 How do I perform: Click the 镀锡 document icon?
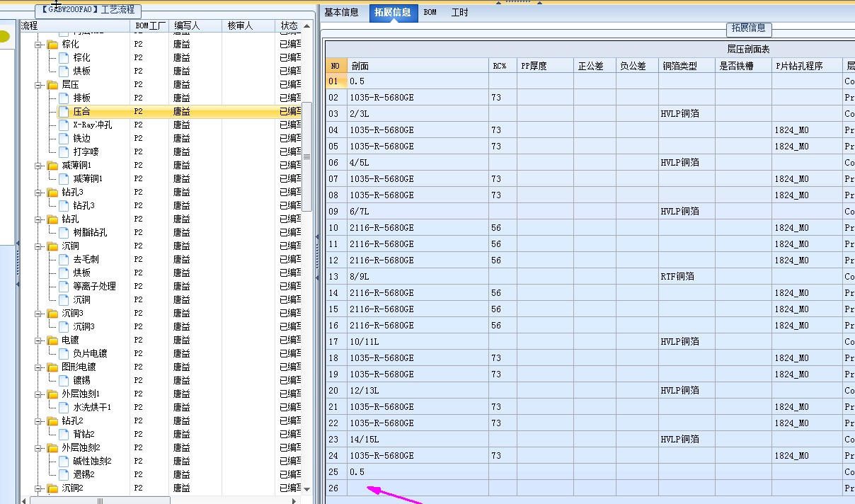coord(64,380)
